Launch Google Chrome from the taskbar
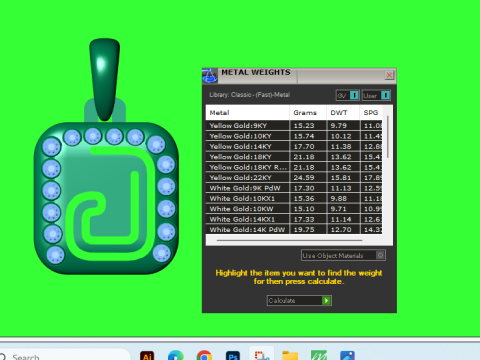 204,355
